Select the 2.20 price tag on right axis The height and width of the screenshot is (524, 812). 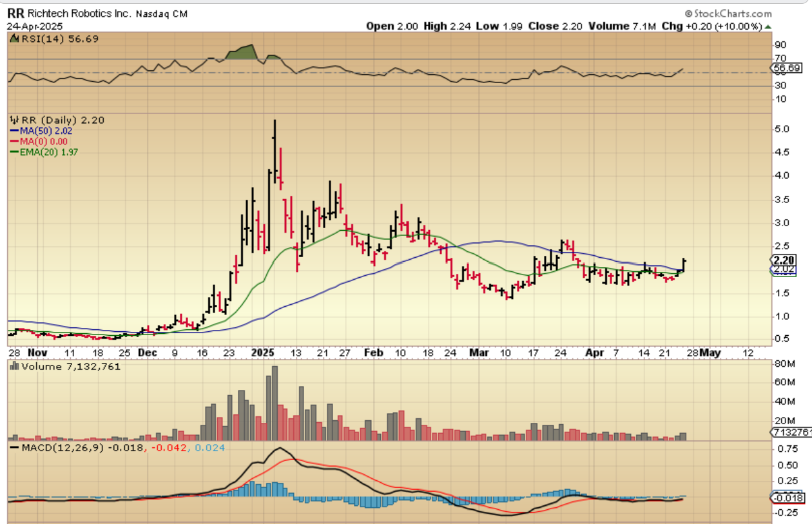tap(785, 259)
